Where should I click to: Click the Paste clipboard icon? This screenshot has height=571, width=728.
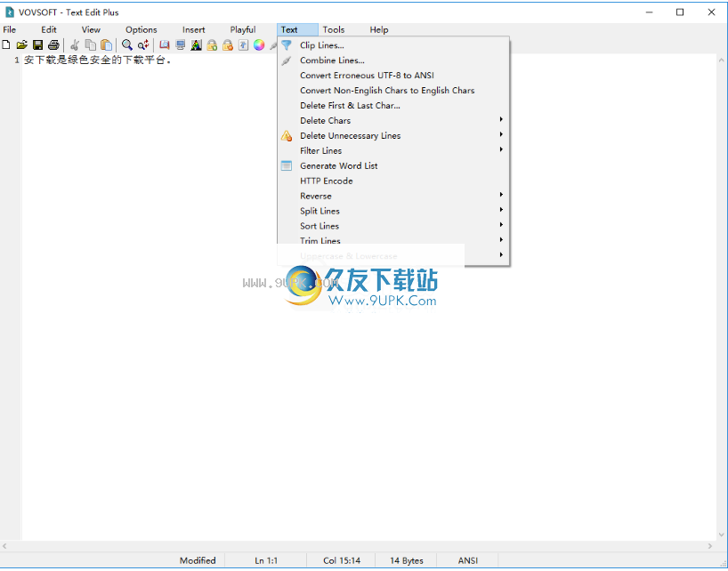pyautogui.click(x=106, y=45)
